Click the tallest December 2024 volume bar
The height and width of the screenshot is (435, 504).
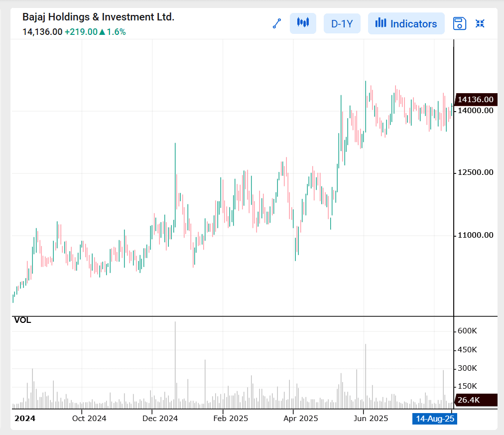click(175, 365)
